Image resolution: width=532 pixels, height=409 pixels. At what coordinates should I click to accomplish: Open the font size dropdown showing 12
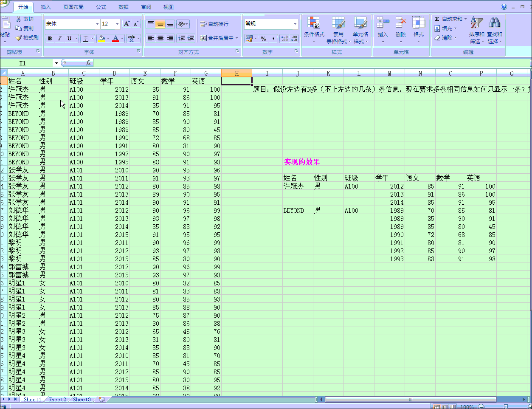coord(117,24)
